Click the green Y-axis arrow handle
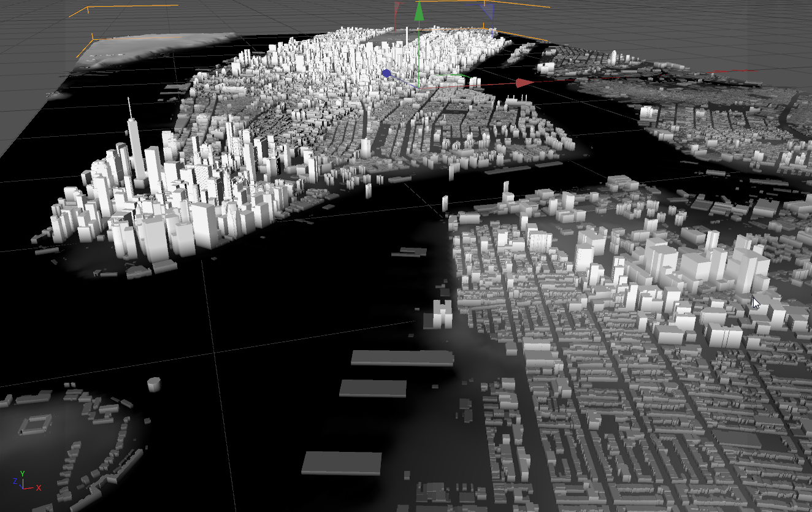 (x=419, y=11)
